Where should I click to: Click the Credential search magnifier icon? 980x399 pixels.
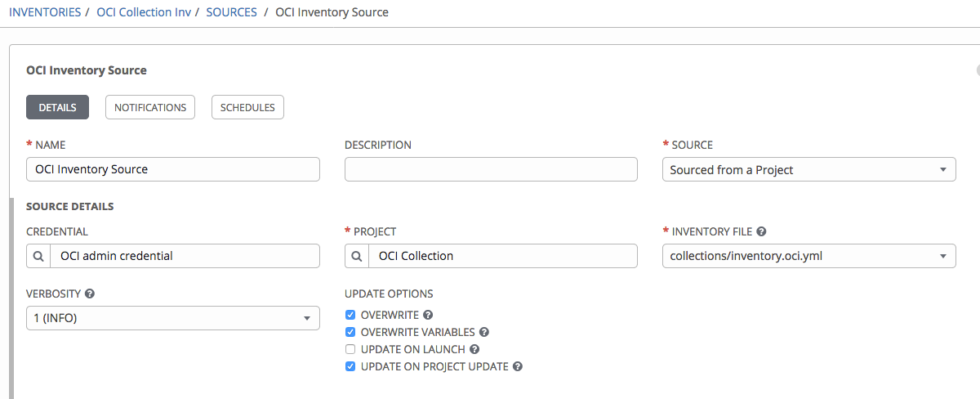tap(38, 256)
